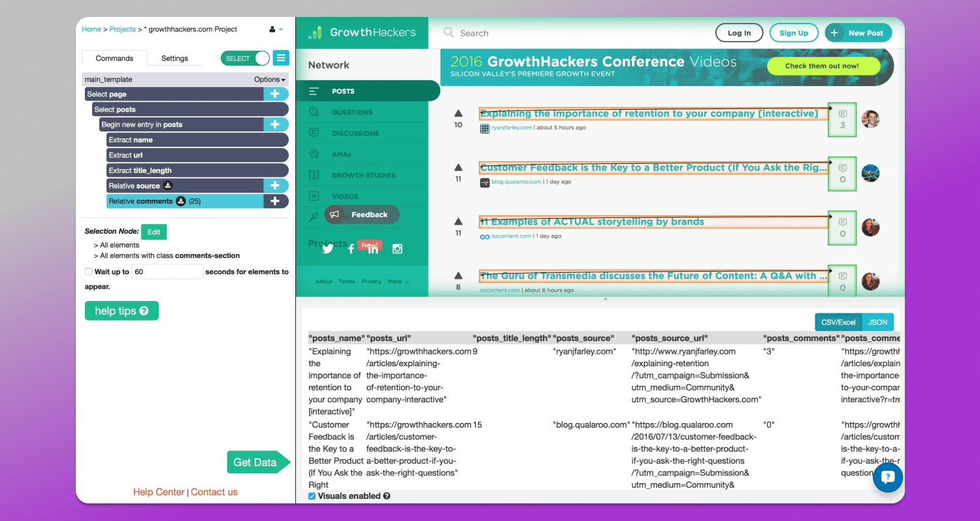Screen dimensions: 980x521
Task: Click the Sign Up button
Action: [x=794, y=33]
